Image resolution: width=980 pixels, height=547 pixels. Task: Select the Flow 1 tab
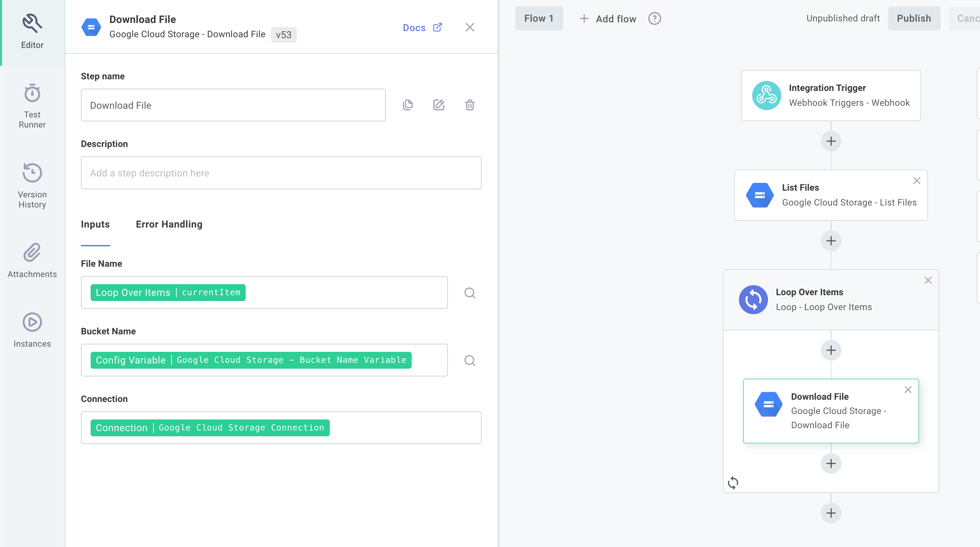tap(539, 19)
